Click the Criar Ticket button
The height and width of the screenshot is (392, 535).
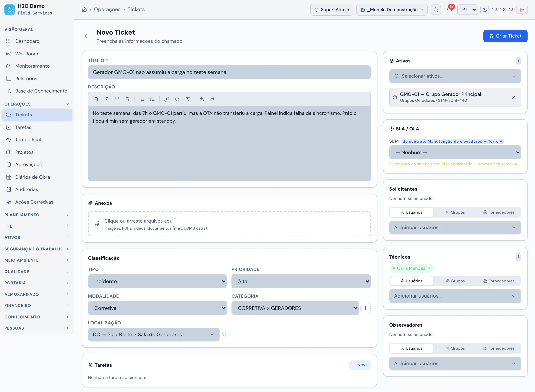pos(505,36)
